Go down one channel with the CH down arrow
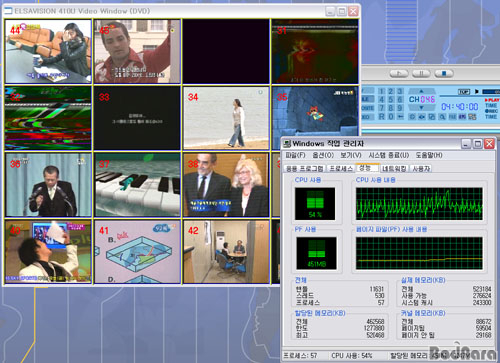 click(x=421, y=108)
